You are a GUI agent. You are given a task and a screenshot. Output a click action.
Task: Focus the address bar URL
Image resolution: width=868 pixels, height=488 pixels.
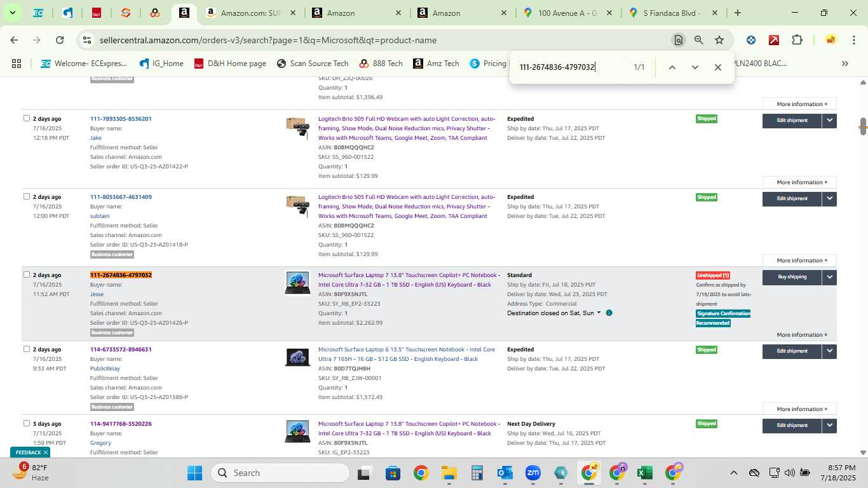click(x=268, y=40)
